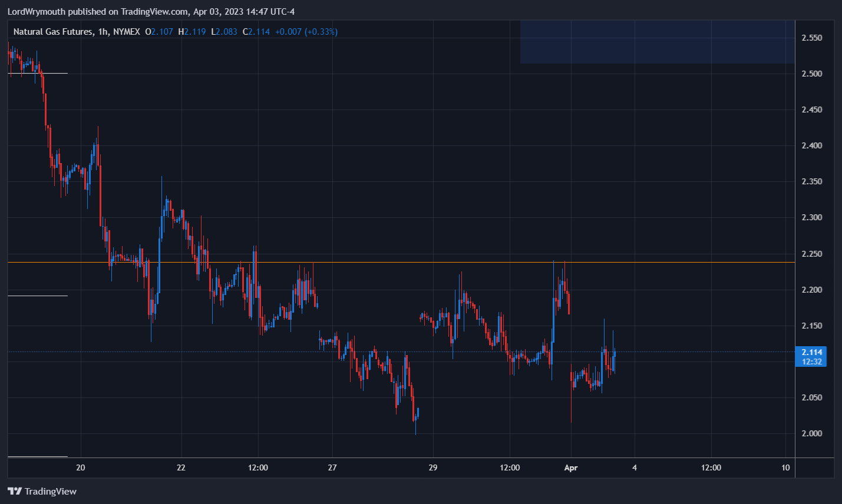Click the change value +0.007 (+0.33%)

(x=306, y=32)
